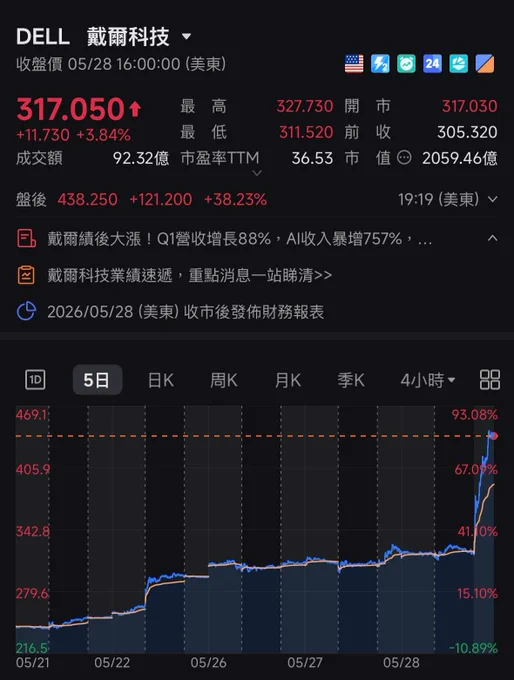Screen dimensions: 514x680
Task: Open news headline 戴爾績後大漲！Q1營收增長88%
Action: pos(240,239)
